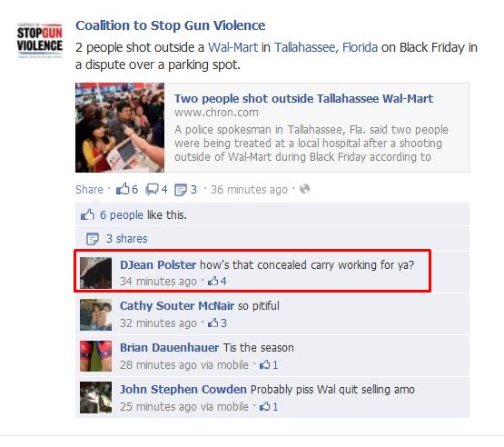Click thumbs-up on Brian Dauenhauer's comment
Image resolution: width=504 pixels, height=447 pixels.
coord(265,364)
